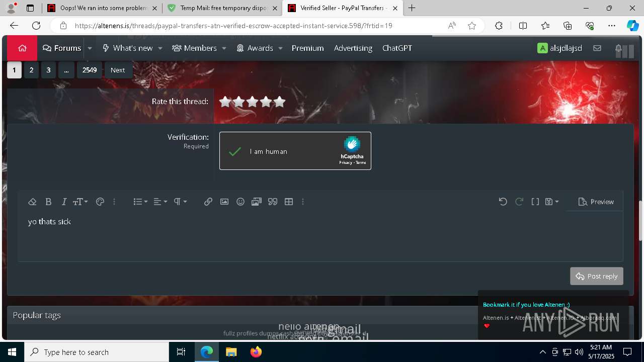Open more text options three-dot menu
The height and width of the screenshot is (362, 644).
point(114,202)
